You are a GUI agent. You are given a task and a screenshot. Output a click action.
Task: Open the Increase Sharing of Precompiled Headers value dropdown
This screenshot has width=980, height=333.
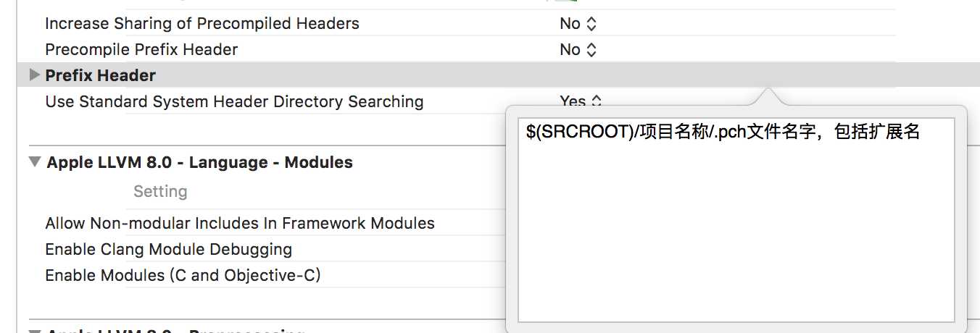pos(578,24)
